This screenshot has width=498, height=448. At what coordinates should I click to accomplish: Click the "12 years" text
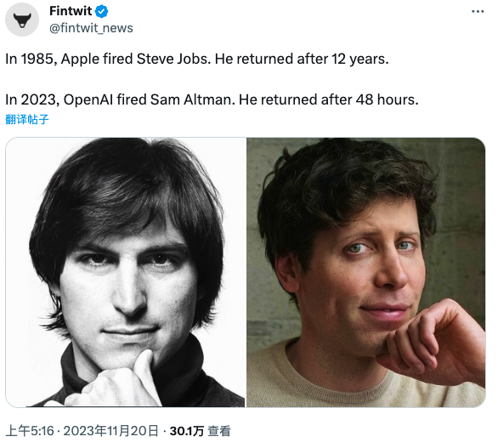[x=358, y=60]
